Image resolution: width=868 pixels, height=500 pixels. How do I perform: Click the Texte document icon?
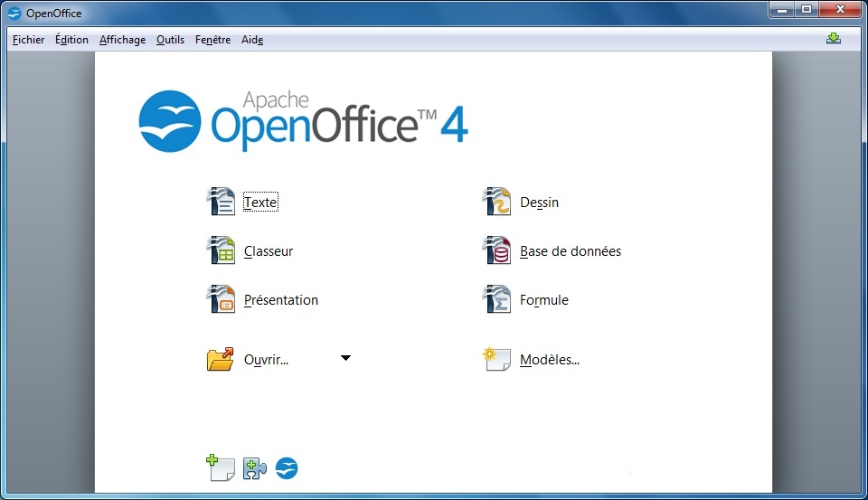click(x=221, y=201)
